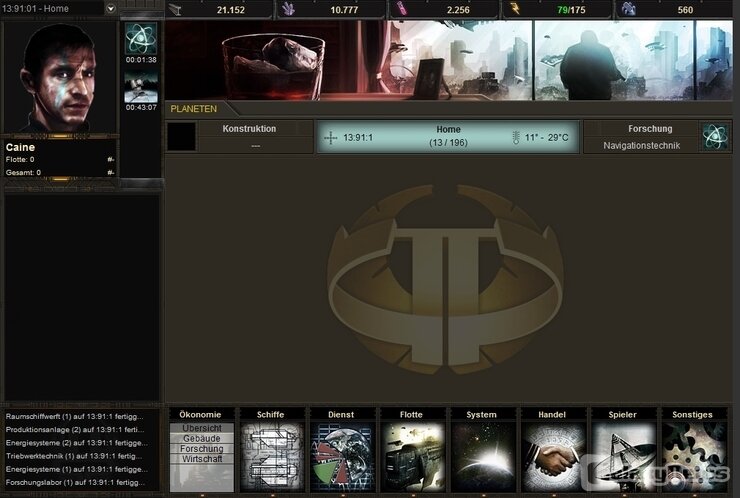Click the crystal resource icon
Screen dimensions: 740x498
coord(288,9)
